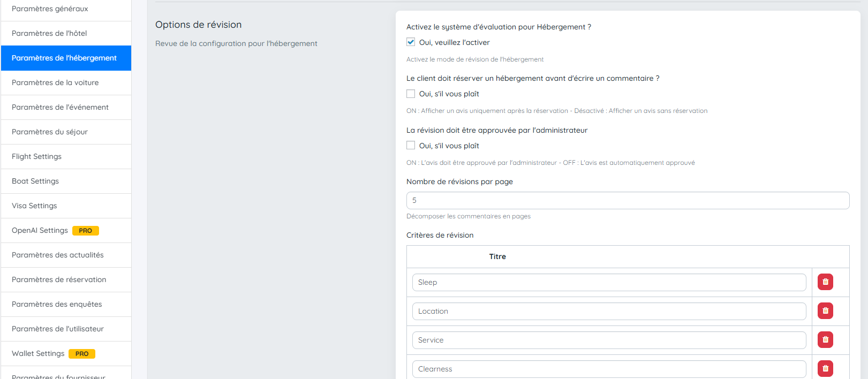Focus the Location title input
The image size is (868, 379).
tap(609, 311)
